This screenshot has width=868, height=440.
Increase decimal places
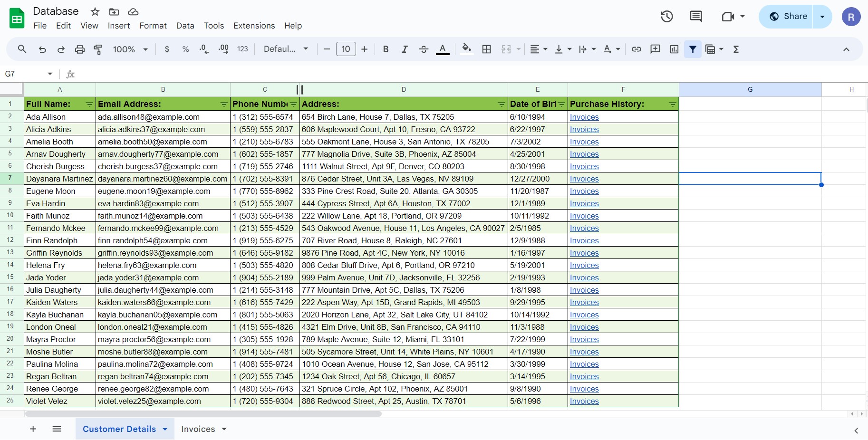[223, 49]
